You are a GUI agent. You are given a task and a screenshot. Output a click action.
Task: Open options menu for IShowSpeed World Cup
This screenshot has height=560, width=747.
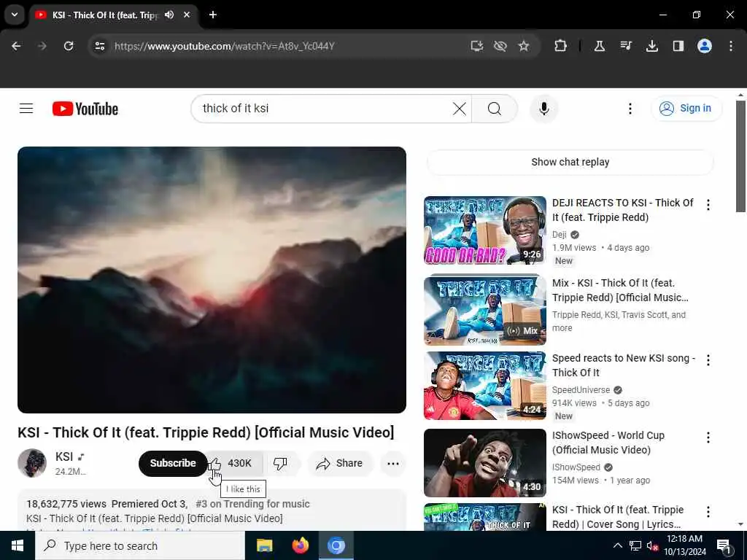[x=708, y=437]
